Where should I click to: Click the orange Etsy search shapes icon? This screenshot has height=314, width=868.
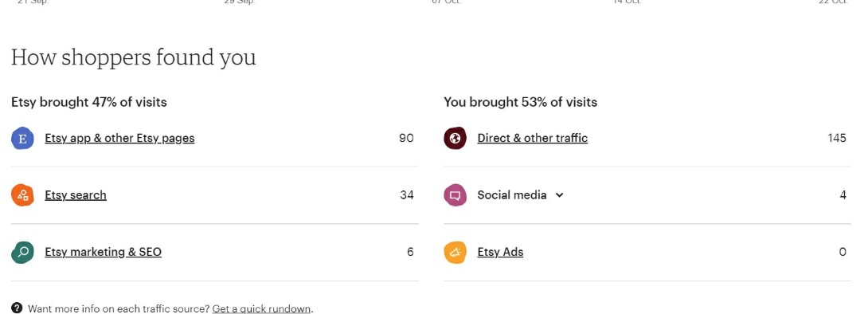(x=22, y=195)
